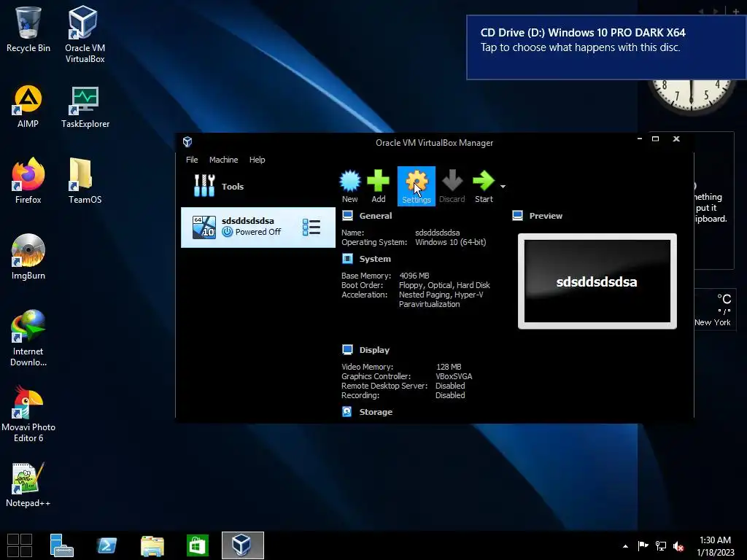
Task: Open File Explorer from the taskbar
Action: tap(152, 545)
